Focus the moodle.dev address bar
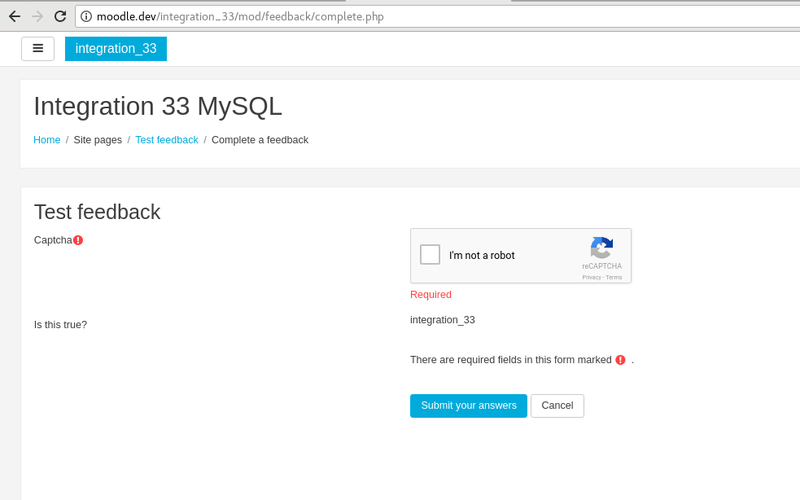Screen dimensions: 800x500 439,16
